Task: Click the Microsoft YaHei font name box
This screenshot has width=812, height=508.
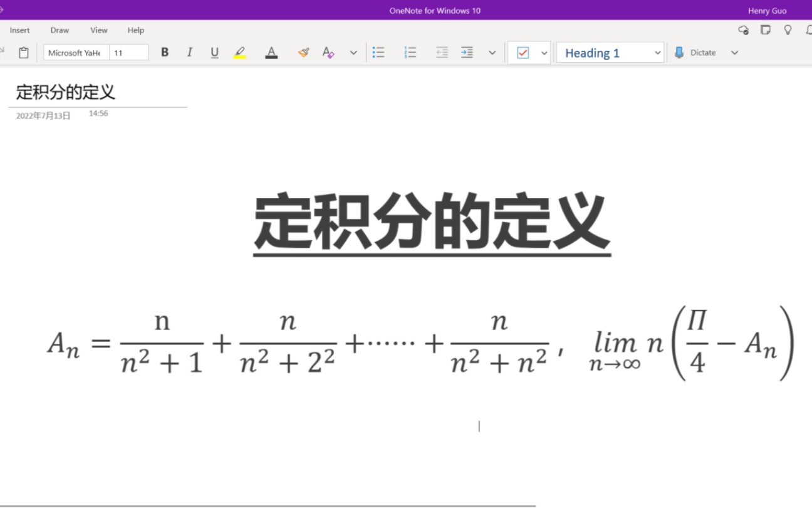Action: pos(76,53)
